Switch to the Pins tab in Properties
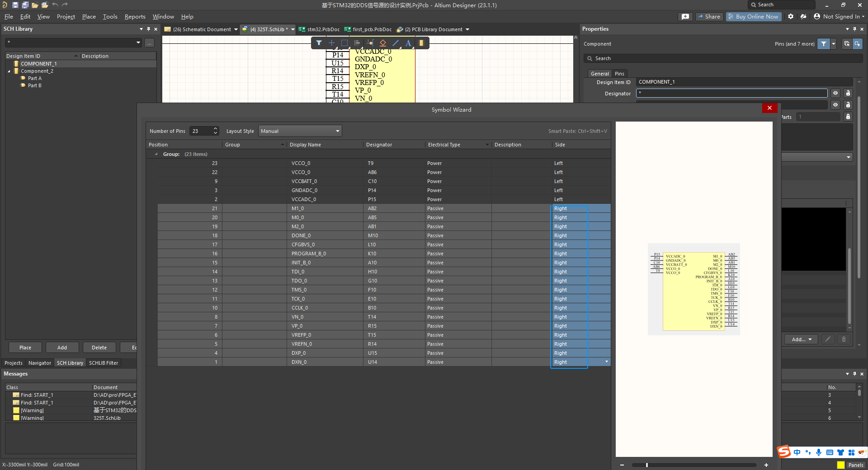The height and width of the screenshot is (470, 868). pos(619,74)
